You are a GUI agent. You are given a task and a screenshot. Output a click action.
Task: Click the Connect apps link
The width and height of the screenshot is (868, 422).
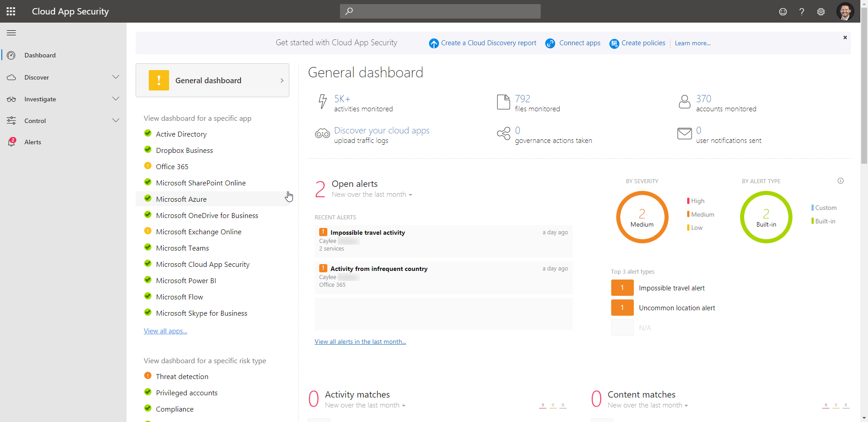580,43
